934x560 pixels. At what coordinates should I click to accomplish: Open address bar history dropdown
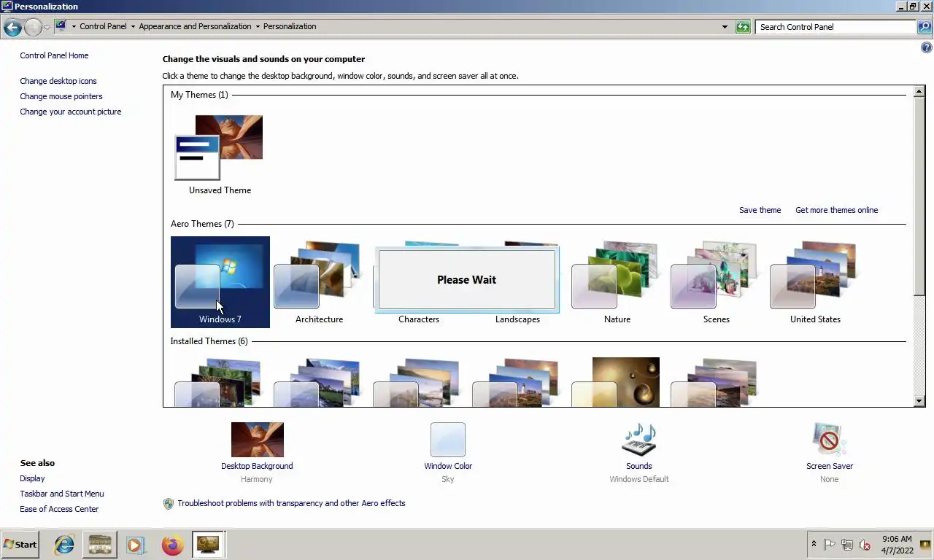tap(725, 27)
